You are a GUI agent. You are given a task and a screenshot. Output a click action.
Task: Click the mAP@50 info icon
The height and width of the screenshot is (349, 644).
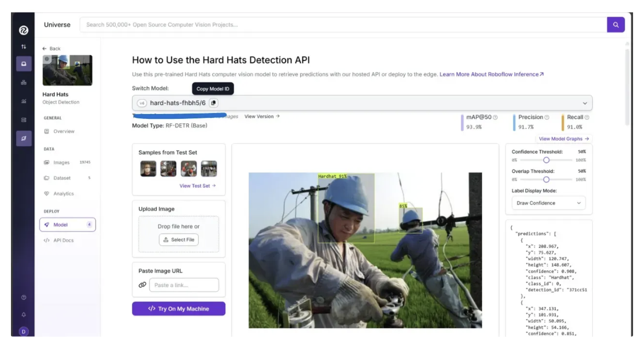pos(495,118)
